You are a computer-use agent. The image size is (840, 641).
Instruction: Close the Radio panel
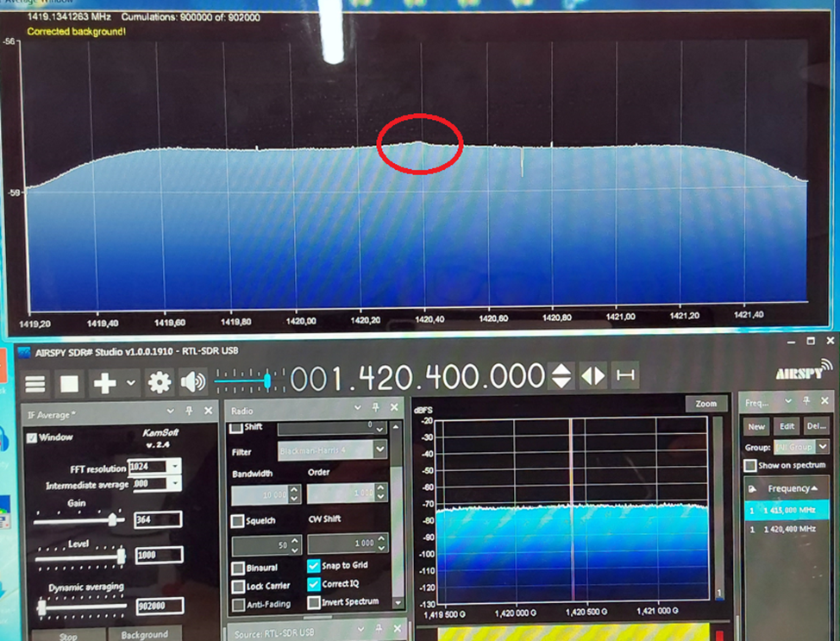coord(394,407)
